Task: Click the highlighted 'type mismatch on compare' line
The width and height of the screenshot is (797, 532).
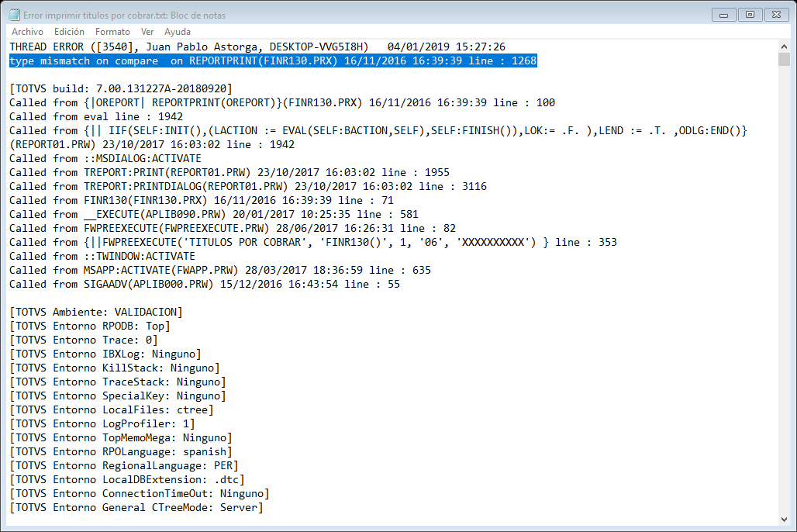Action: click(273, 61)
